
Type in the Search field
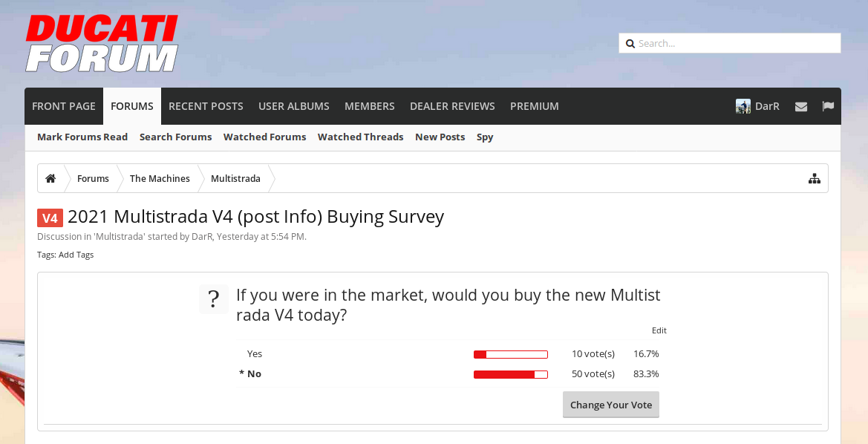click(735, 43)
